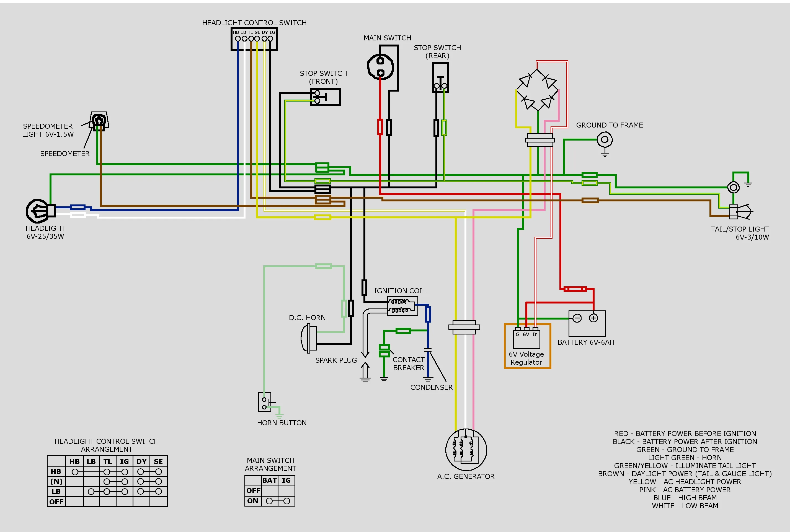The width and height of the screenshot is (790, 532).
Task: Select the diode bridge rectifier diamond
Action: [538, 90]
